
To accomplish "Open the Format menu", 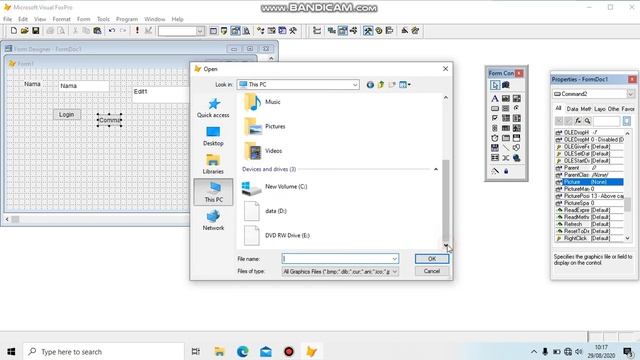I will (x=61, y=19).
